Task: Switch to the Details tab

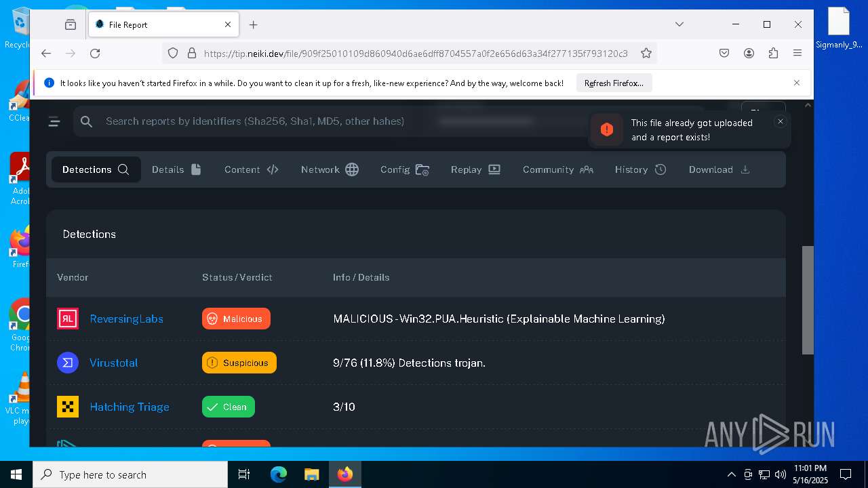Action: pos(176,169)
